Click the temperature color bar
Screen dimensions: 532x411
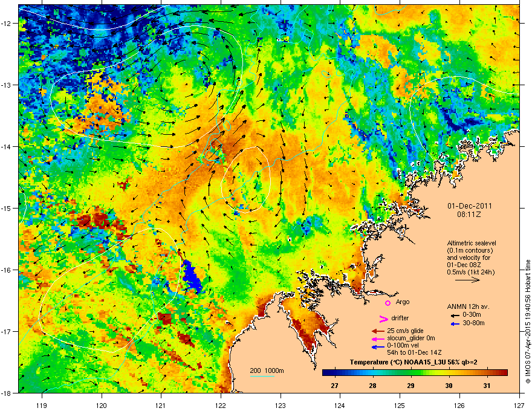[415, 372]
